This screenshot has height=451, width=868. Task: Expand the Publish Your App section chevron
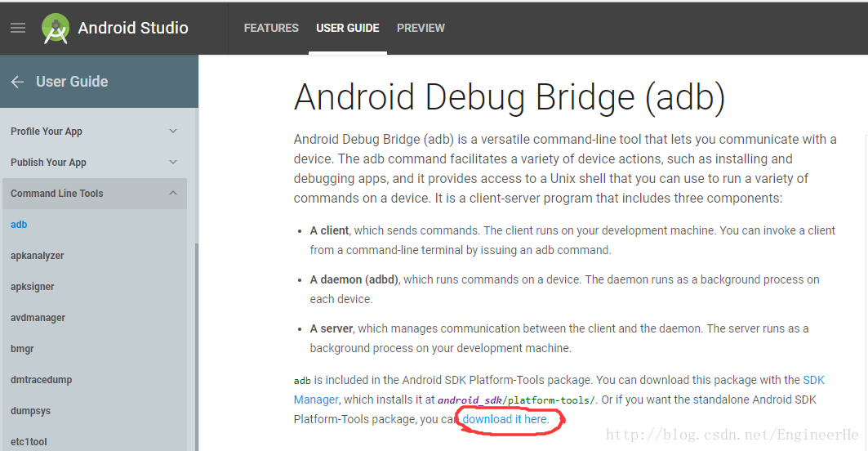[173, 163]
